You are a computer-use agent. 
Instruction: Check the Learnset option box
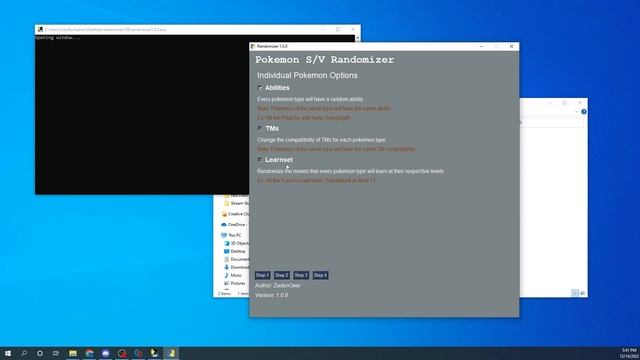tap(260, 160)
